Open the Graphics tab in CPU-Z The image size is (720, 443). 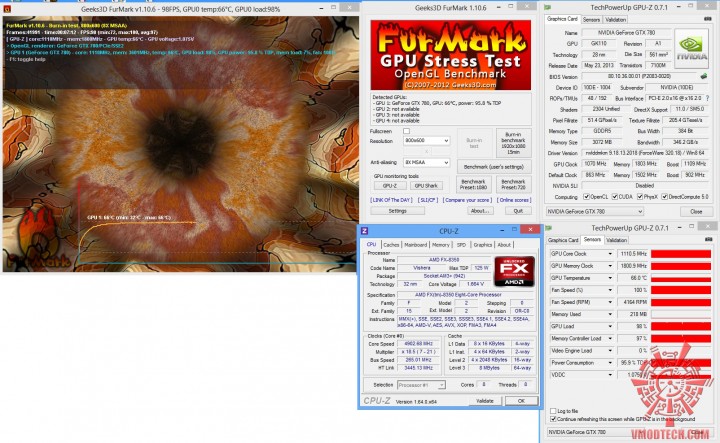[x=483, y=245]
